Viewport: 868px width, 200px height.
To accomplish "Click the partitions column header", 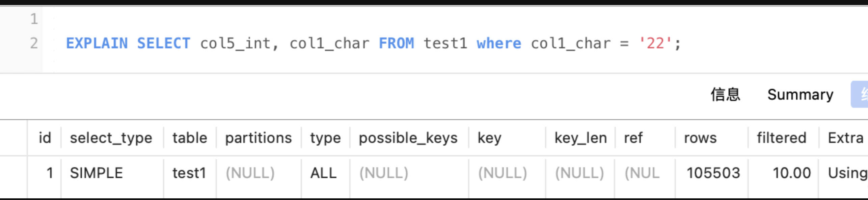I will coord(258,138).
